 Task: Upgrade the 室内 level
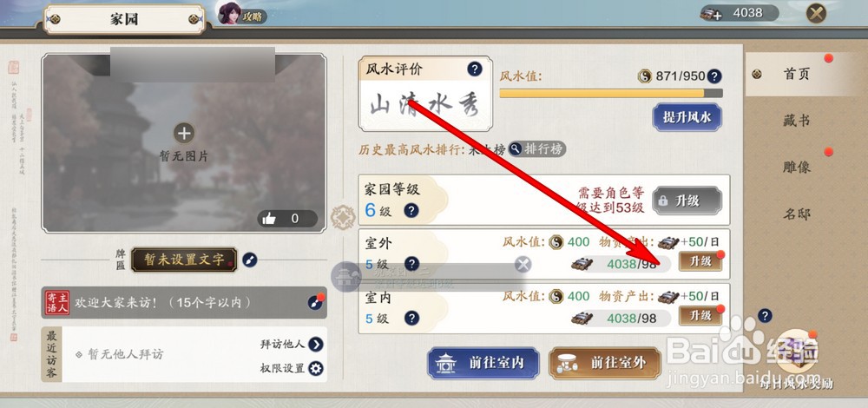[700, 316]
